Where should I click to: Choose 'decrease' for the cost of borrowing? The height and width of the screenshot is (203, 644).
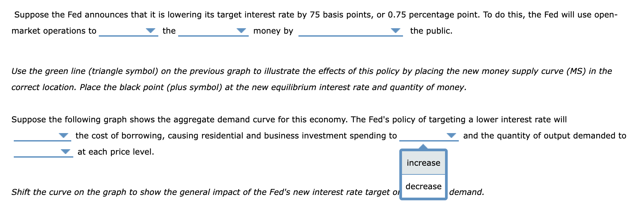pyautogui.click(x=423, y=186)
